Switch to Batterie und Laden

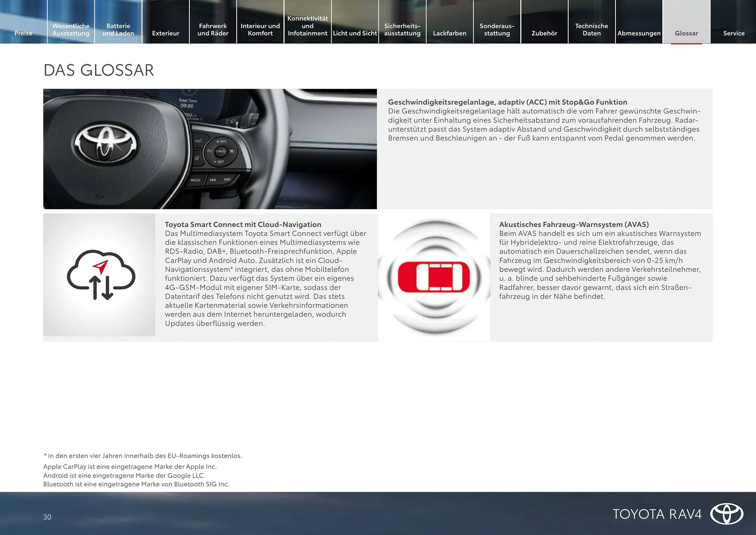pos(118,30)
